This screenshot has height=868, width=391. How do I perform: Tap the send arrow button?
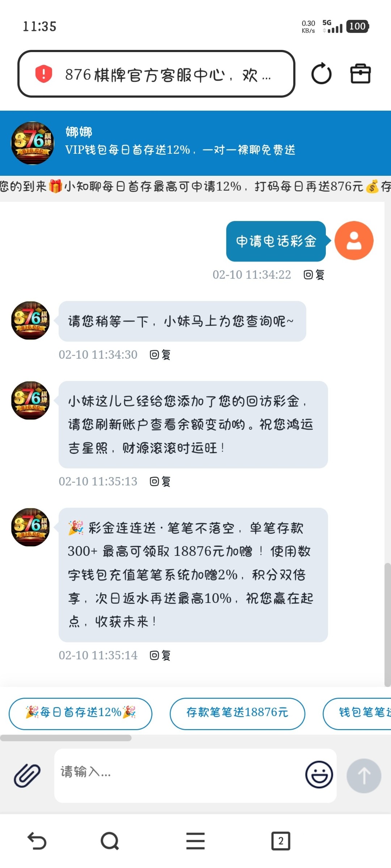(364, 775)
